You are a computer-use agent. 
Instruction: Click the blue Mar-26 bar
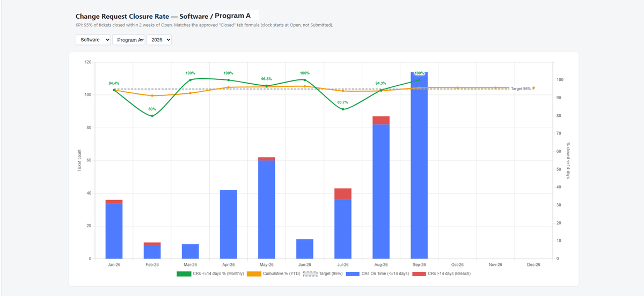point(190,251)
